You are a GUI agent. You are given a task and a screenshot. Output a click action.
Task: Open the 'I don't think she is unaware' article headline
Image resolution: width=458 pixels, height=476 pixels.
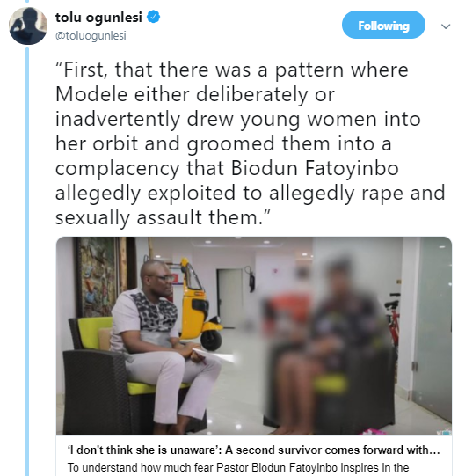tap(253, 450)
